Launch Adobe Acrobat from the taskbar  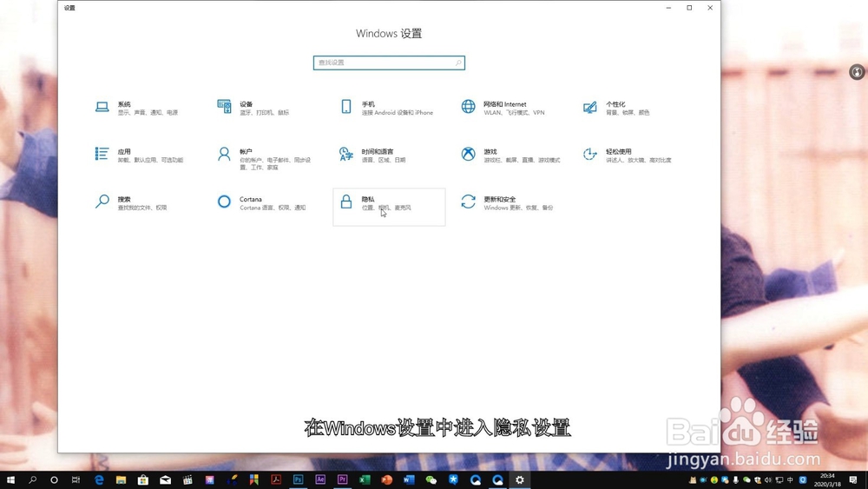(276, 479)
